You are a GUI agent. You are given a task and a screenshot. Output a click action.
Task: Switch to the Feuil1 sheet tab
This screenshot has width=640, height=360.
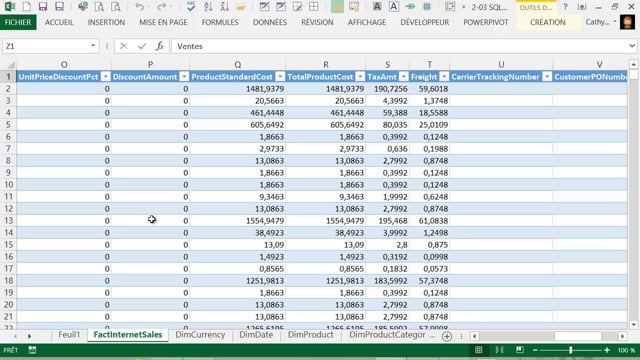click(x=69, y=335)
